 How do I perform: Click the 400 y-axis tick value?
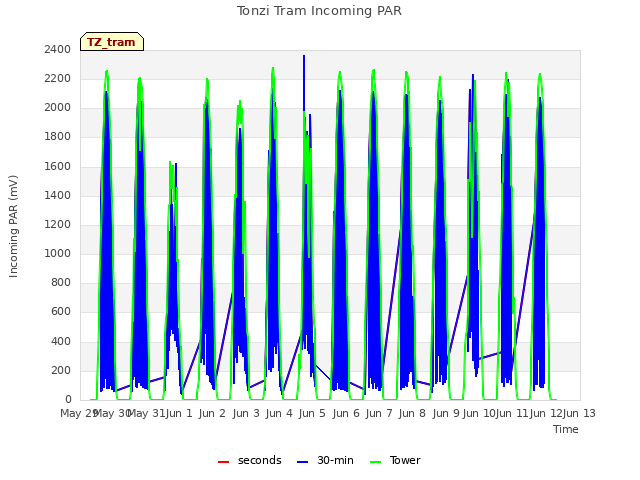click(61, 341)
